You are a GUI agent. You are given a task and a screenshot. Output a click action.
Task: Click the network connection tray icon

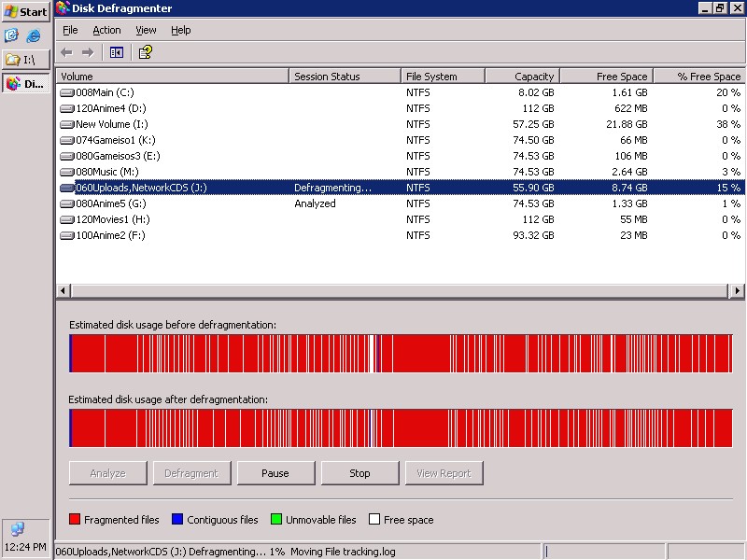tap(18, 528)
